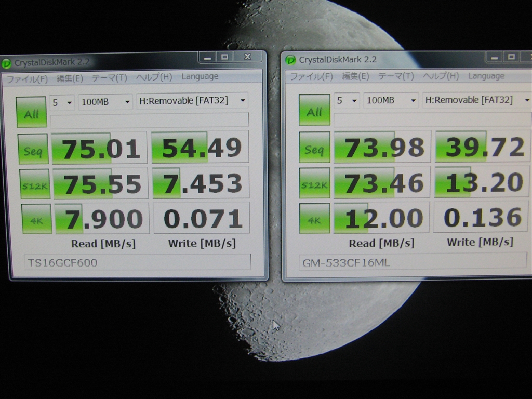Start 512K test in left window
This screenshot has width=532, height=399.
(35, 184)
